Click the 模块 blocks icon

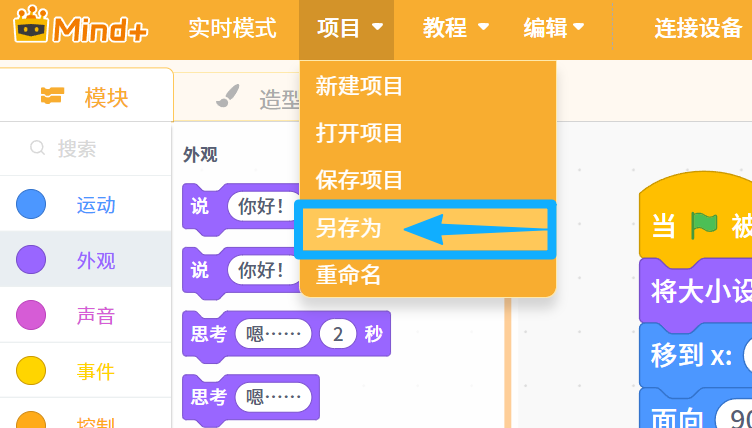(x=52, y=95)
